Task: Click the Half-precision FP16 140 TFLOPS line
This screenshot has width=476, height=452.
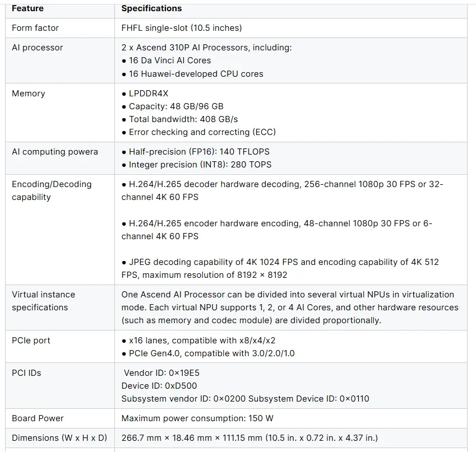Action: click(x=196, y=152)
